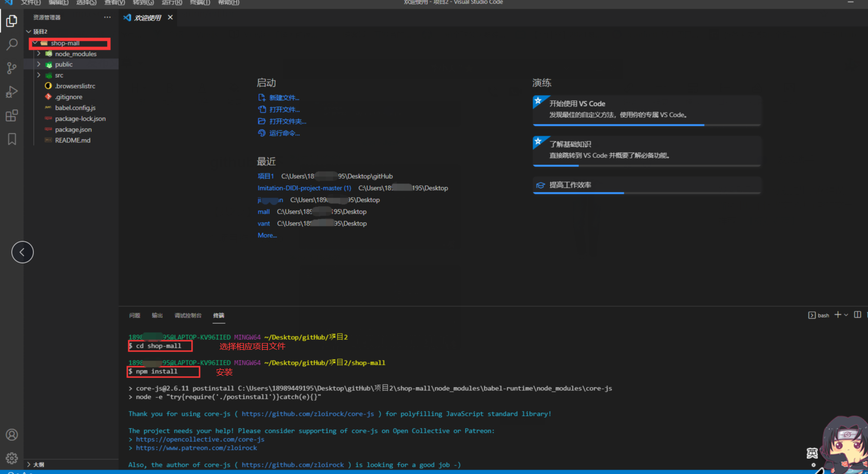This screenshot has width=868, height=474.
Task: Expand the public folder
Action: 38,64
